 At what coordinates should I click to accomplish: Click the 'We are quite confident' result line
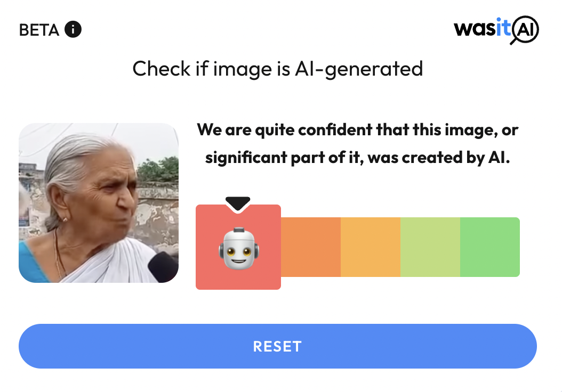[358, 130]
